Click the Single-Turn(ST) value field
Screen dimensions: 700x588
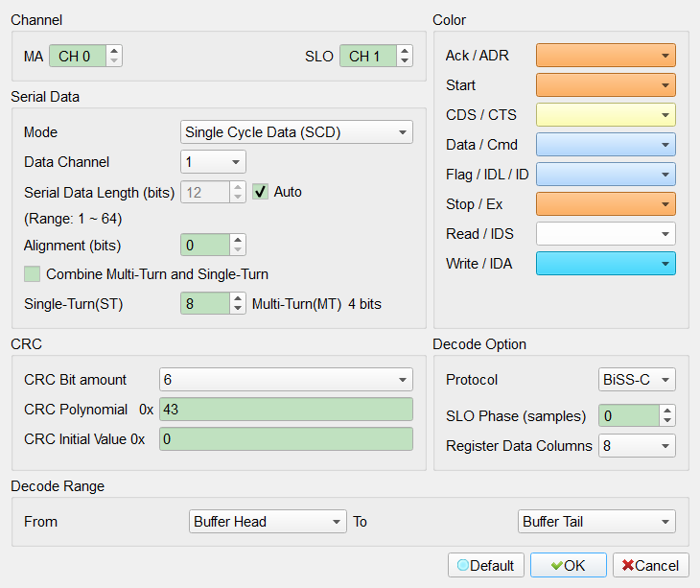[x=205, y=304]
